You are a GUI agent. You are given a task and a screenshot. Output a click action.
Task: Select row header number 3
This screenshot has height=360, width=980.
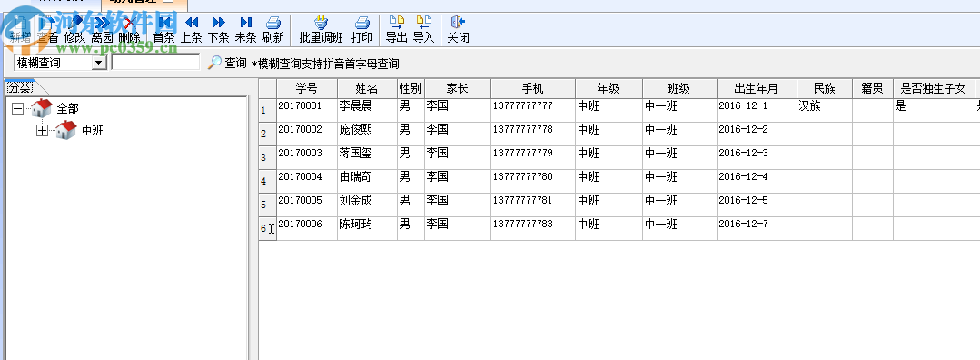268,157
